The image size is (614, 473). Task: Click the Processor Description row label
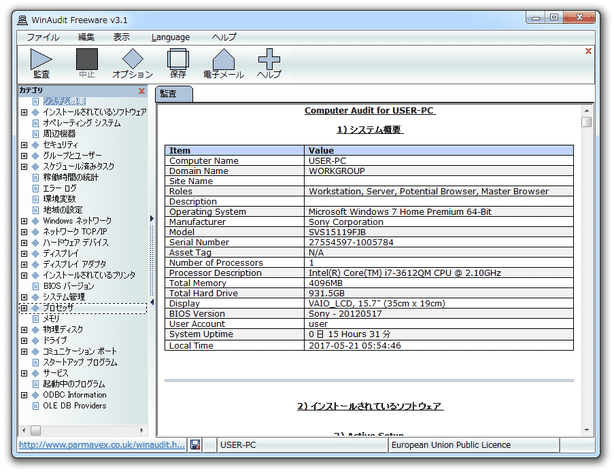(215, 273)
